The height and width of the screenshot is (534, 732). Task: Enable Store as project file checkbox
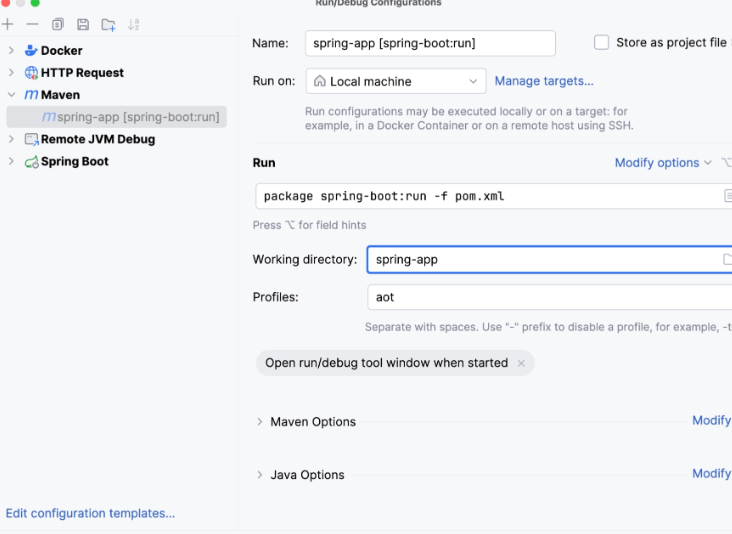[601, 42]
